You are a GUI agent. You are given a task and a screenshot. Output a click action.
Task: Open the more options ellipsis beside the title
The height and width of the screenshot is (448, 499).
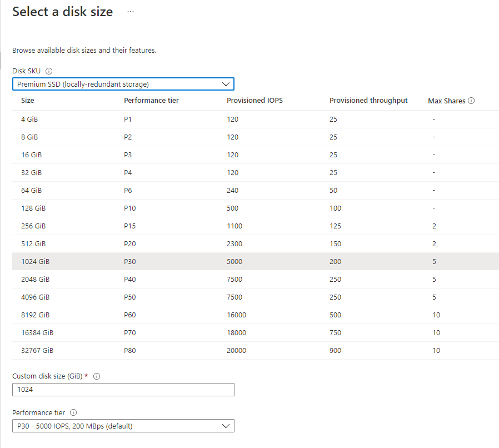(131, 12)
